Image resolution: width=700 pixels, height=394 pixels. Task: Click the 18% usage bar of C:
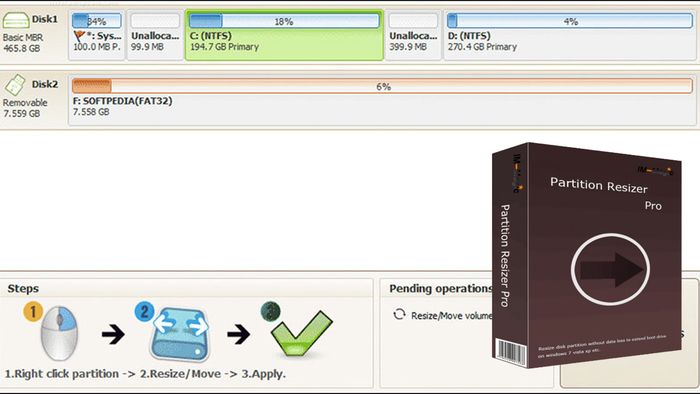point(284,21)
